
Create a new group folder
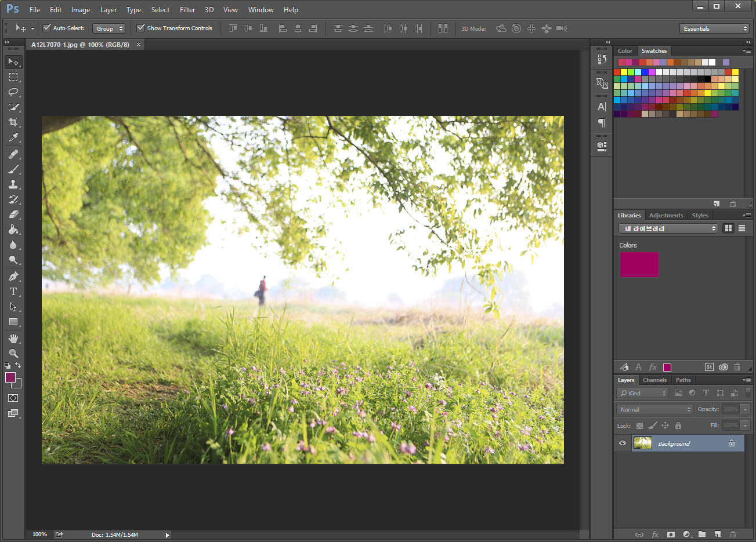(702, 534)
